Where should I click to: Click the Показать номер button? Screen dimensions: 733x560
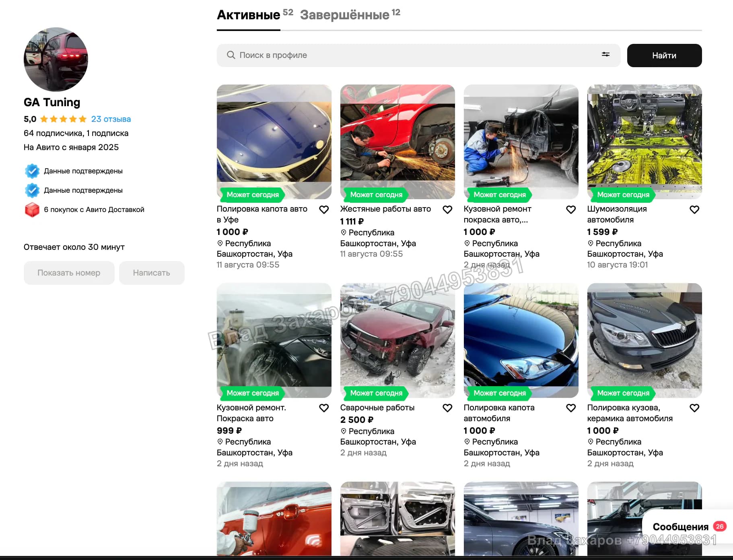69,273
